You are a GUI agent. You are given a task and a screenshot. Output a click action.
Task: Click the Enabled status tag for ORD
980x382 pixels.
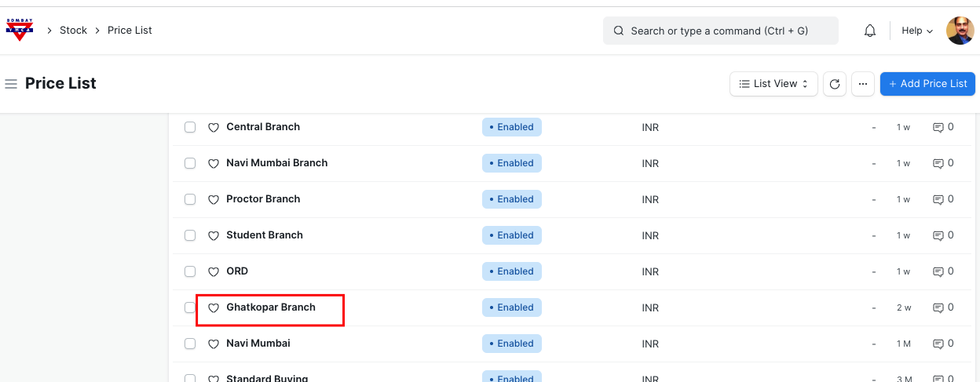click(511, 271)
